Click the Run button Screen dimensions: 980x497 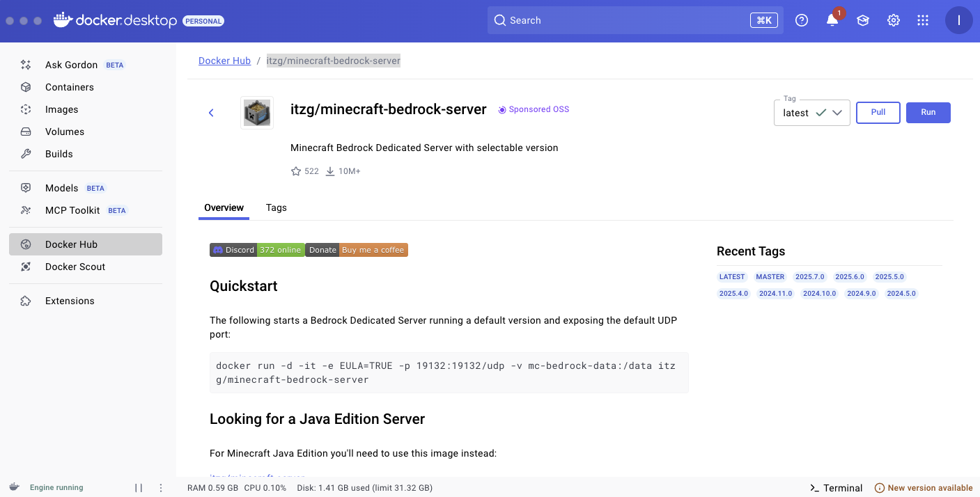click(928, 113)
